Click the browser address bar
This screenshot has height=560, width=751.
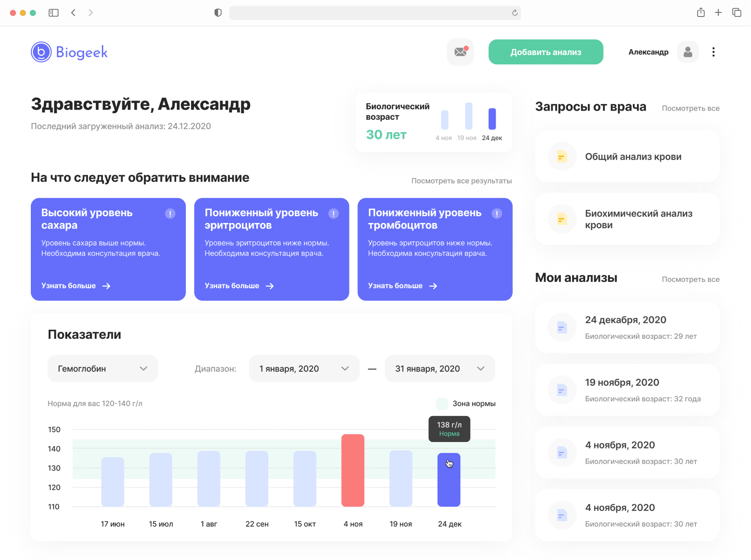pyautogui.click(x=375, y=13)
